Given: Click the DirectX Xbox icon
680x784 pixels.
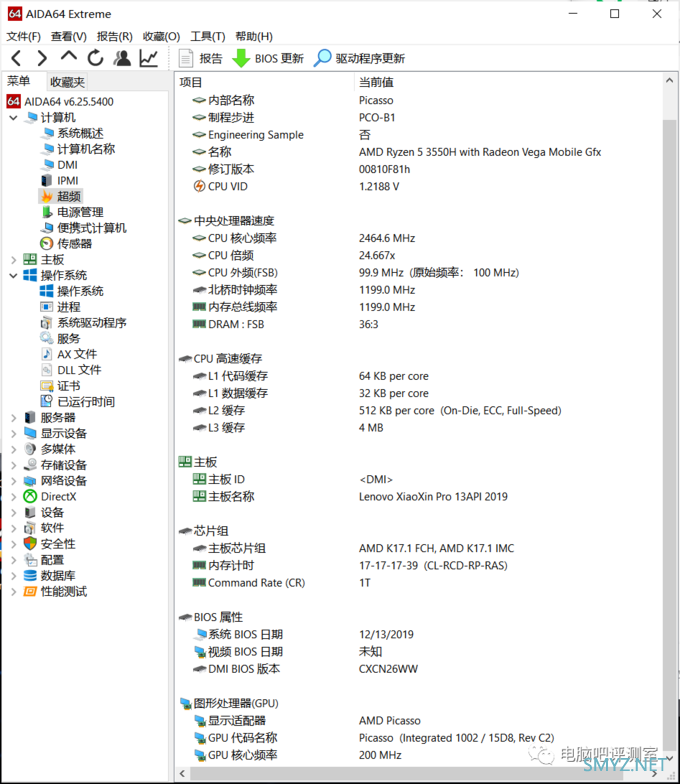Looking at the screenshot, I should tap(30, 496).
